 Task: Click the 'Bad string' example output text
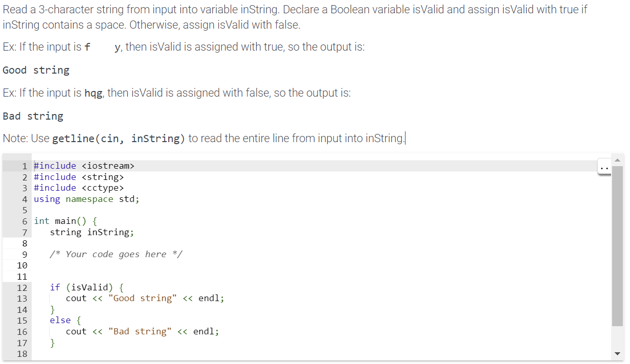pos(32,116)
